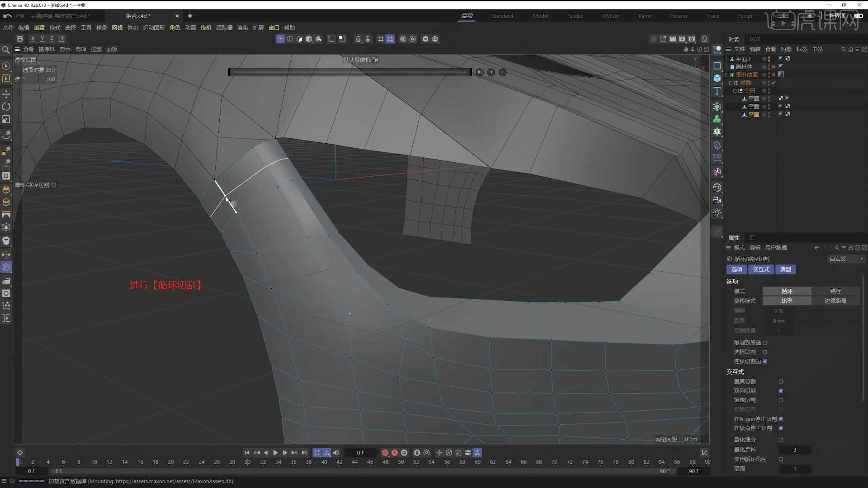
Task: Uncheck 在极点停止切割 checkbox
Action: 781,428
